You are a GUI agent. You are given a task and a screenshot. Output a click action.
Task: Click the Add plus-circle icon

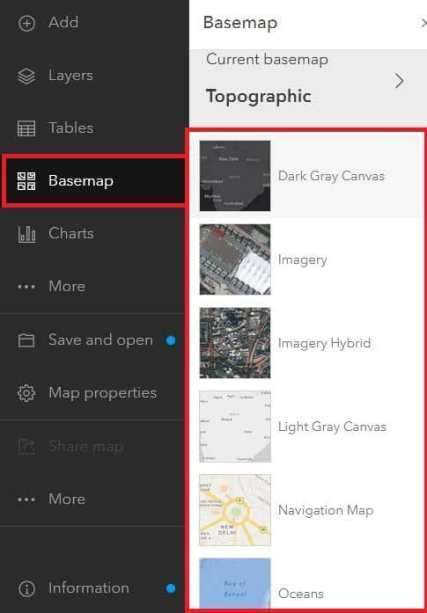click(x=27, y=23)
